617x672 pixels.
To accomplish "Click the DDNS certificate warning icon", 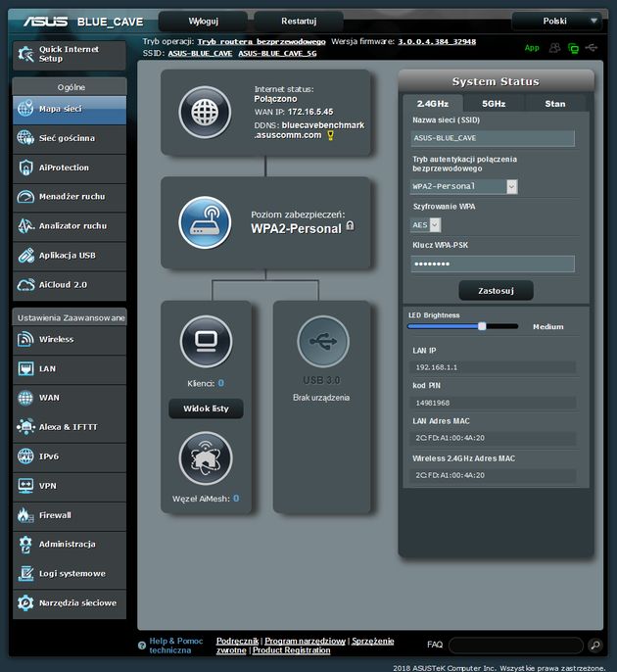I will pos(330,136).
